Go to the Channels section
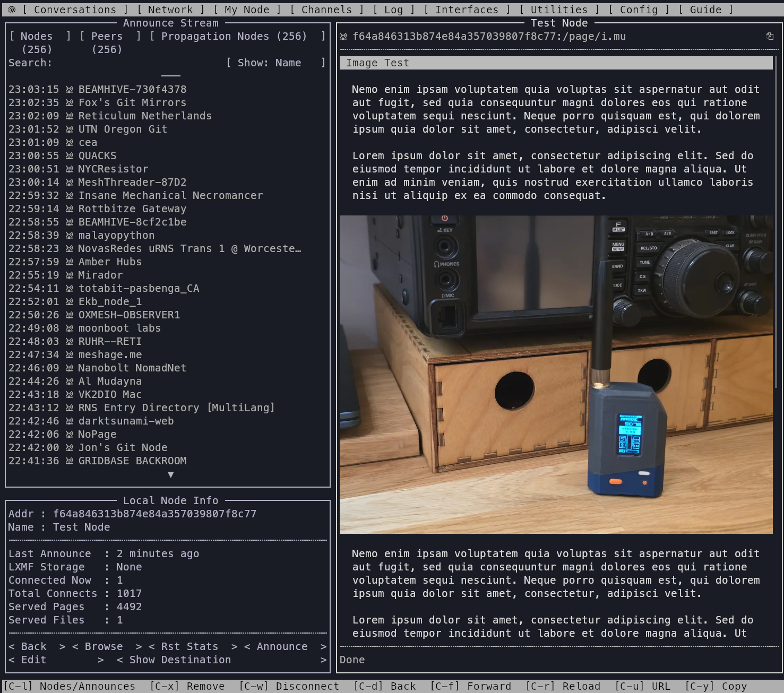Image resolution: width=784 pixels, height=693 pixels. (326, 10)
